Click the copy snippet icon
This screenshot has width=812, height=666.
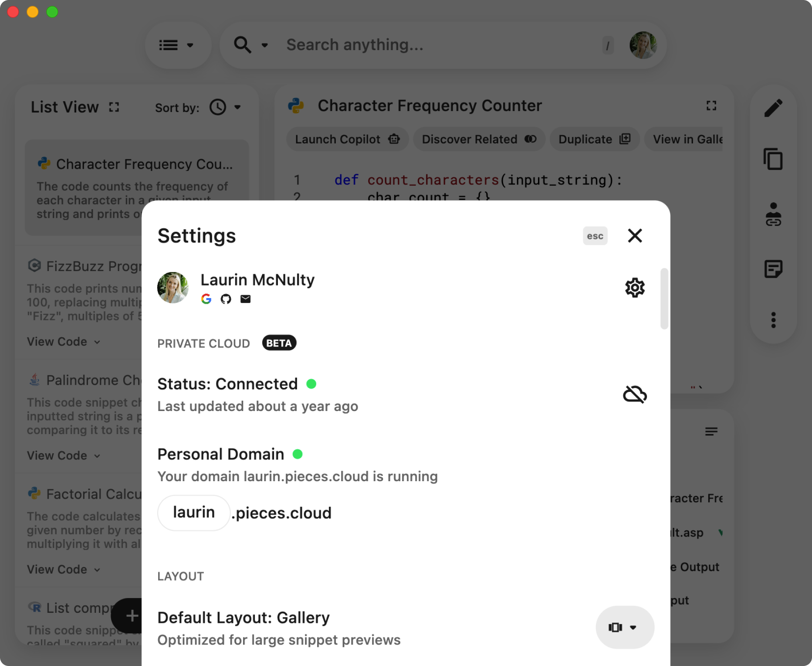pos(773,159)
